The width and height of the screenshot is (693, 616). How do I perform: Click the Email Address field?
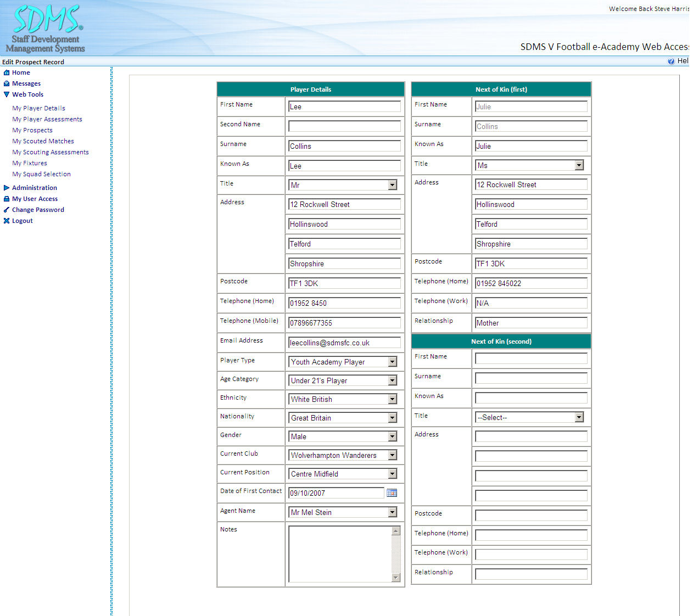click(x=345, y=343)
